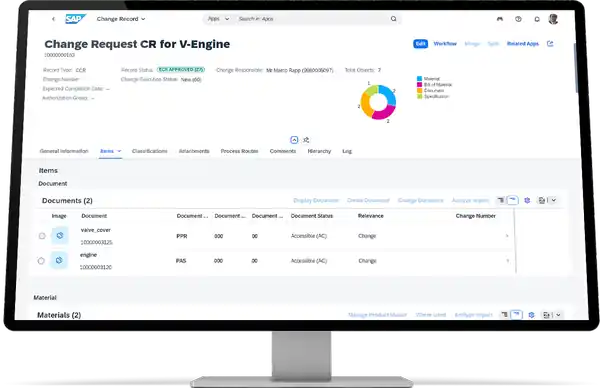Click the engine document name
The width and height of the screenshot is (600, 388).
click(88, 255)
